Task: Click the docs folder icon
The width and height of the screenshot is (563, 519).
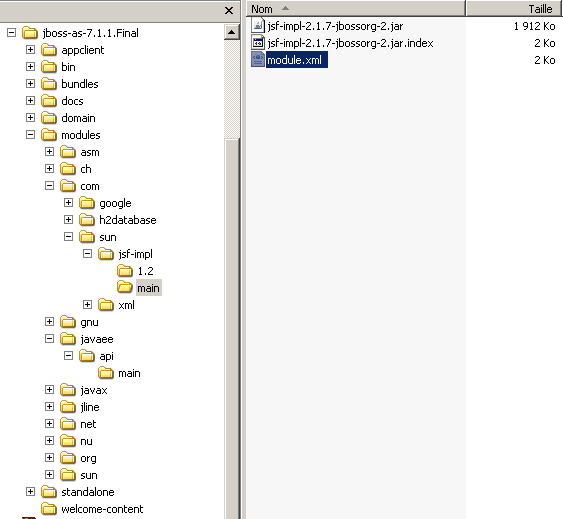Action: [49, 101]
